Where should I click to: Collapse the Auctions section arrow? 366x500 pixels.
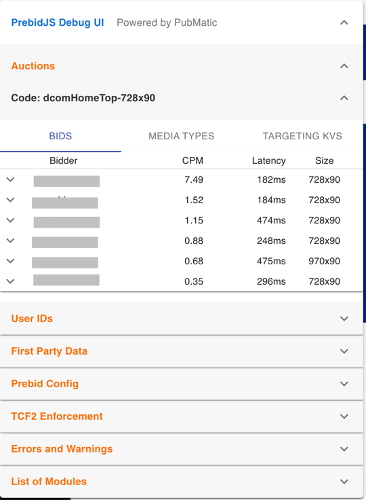(x=344, y=66)
